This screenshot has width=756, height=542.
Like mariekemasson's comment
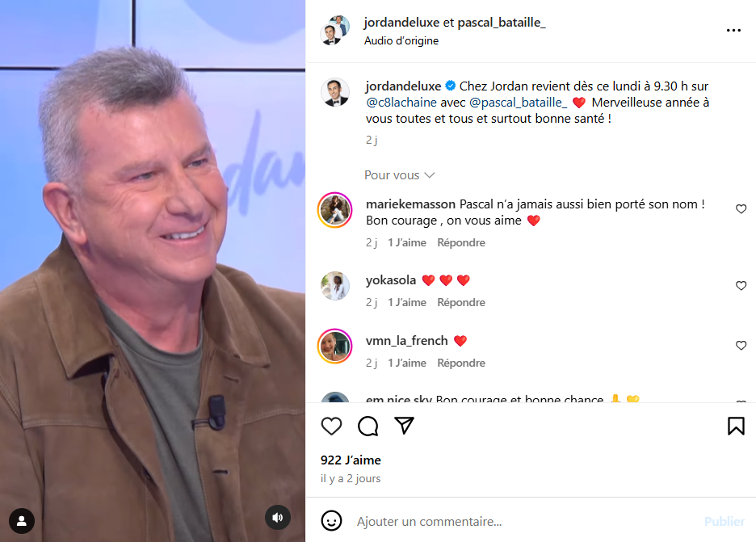(x=741, y=208)
